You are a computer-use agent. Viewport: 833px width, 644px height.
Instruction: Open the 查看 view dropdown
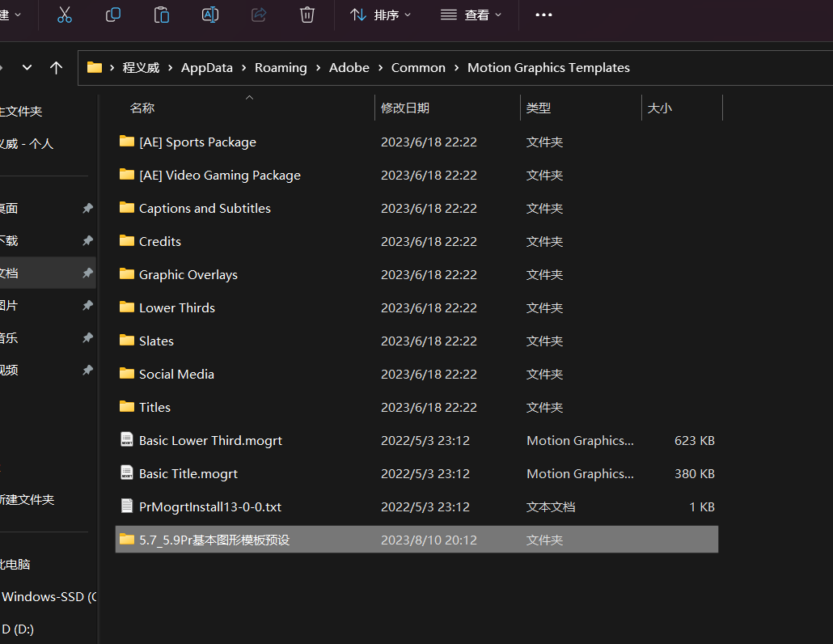point(471,15)
